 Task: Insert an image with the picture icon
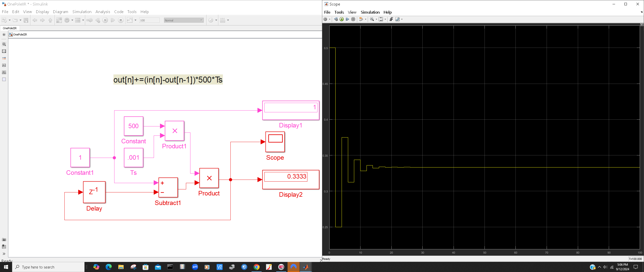click(x=4, y=72)
